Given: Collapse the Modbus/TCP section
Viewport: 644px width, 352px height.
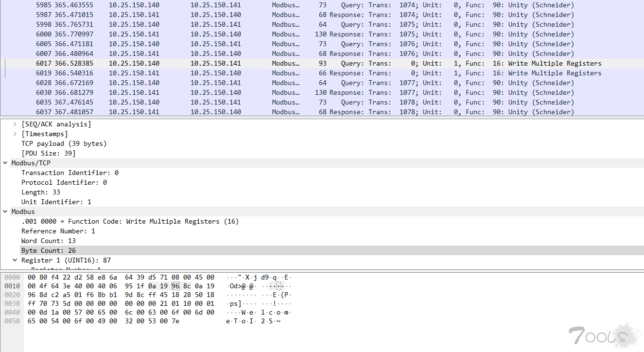Looking at the screenshot, I should (5, 163).
